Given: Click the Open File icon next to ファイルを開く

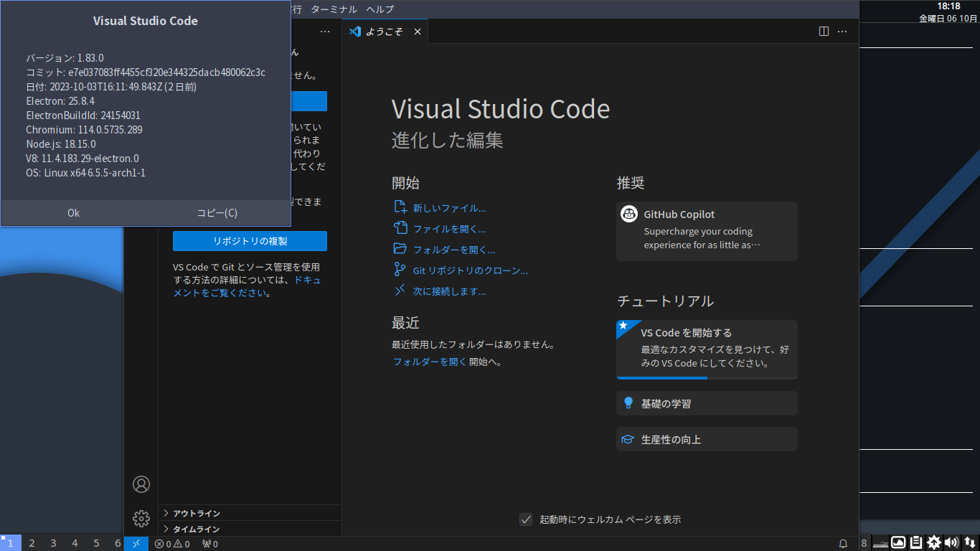Looking at the screenshot, I should 400,228.
